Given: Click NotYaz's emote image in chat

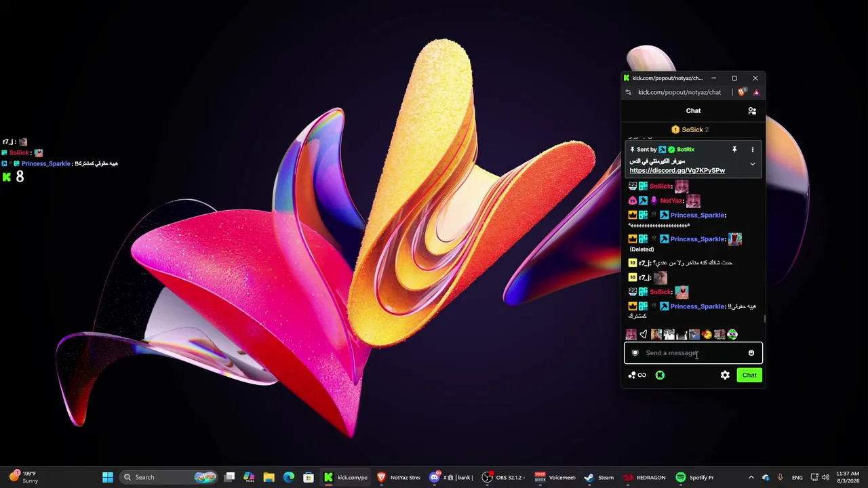Looking at the screenshot, I should [692, 201].
